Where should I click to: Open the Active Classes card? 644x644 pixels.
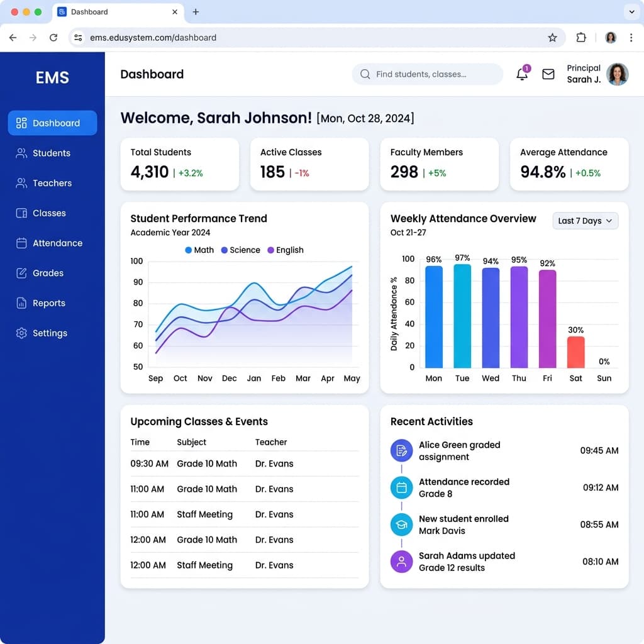coord(309,164)
